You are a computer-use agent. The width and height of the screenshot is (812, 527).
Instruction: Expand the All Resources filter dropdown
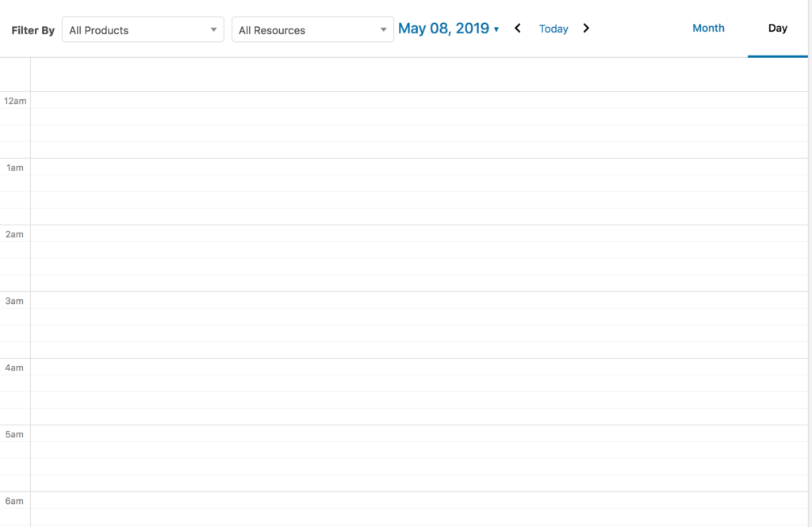click(312, 30)
